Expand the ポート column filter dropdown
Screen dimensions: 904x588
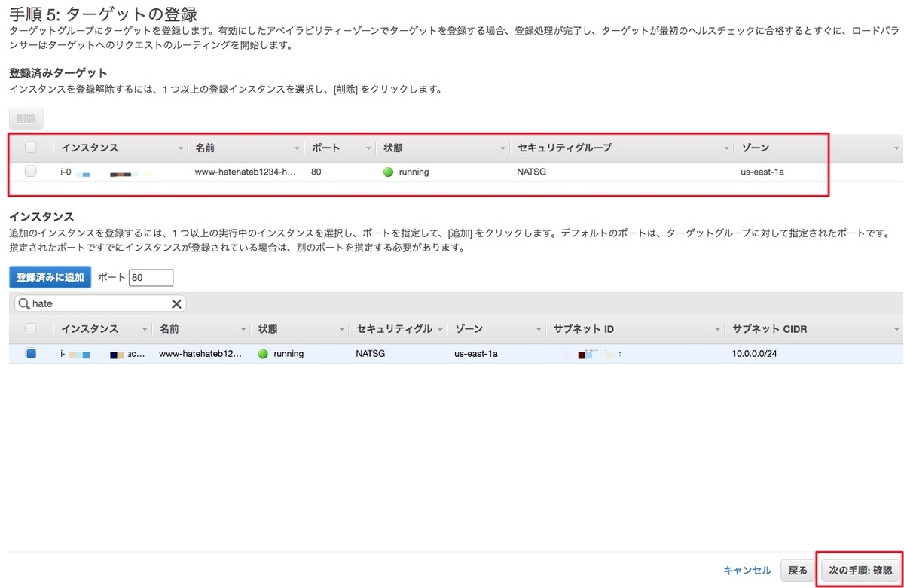367,147
